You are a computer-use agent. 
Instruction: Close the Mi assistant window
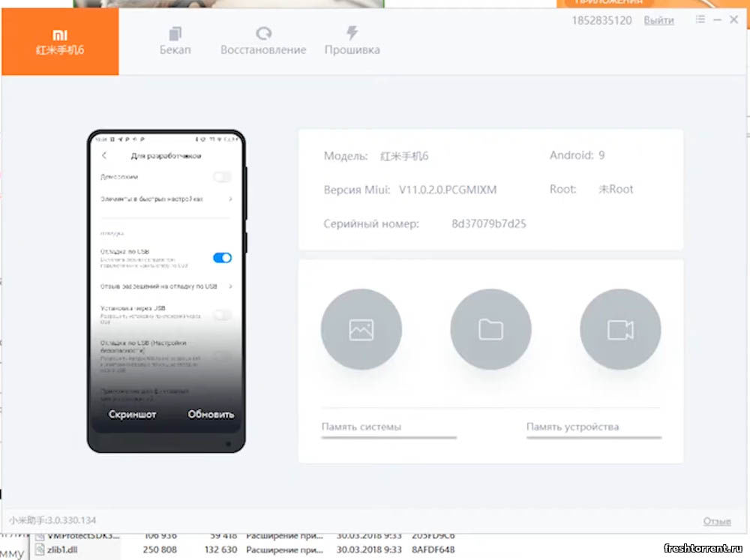[x=734, y=20]
